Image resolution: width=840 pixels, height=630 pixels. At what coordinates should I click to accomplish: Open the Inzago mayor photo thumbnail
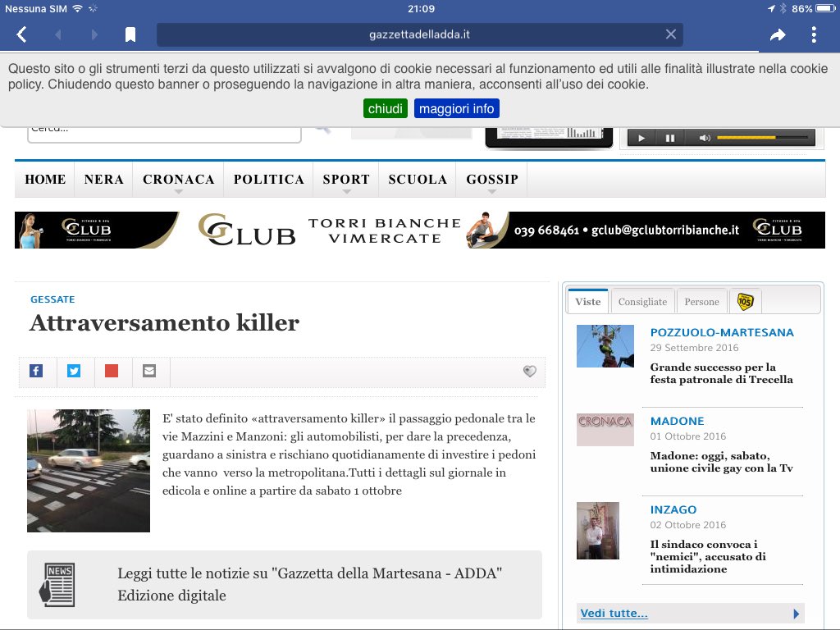[598, 531]
